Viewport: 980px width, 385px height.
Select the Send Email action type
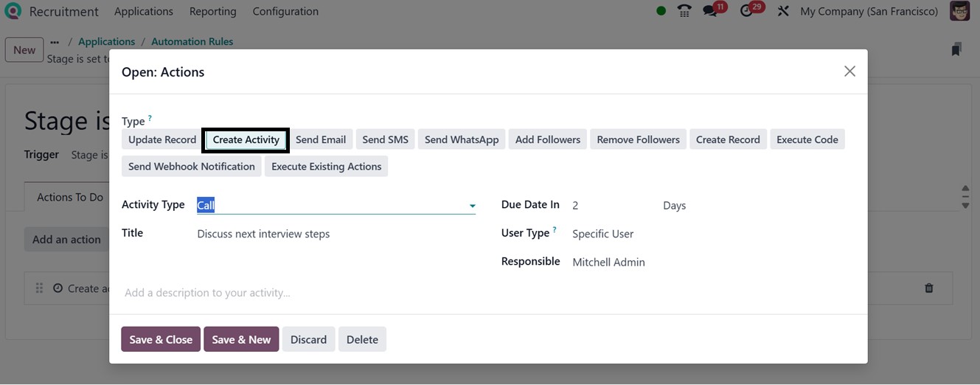[x=321, y=139]
